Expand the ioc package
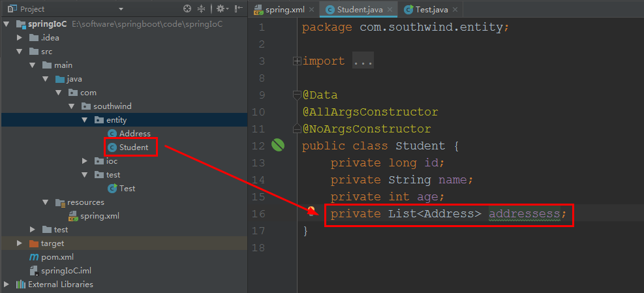 pos(85,161)
